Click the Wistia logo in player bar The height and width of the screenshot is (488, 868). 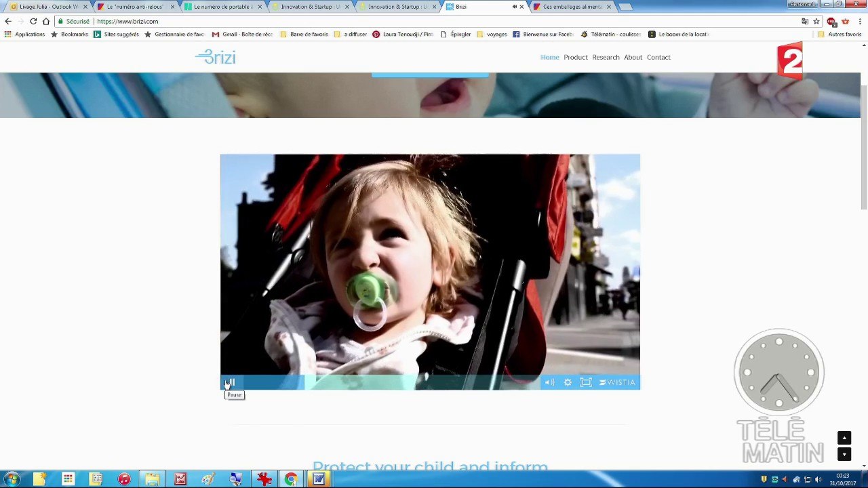[x=617, y=383]
